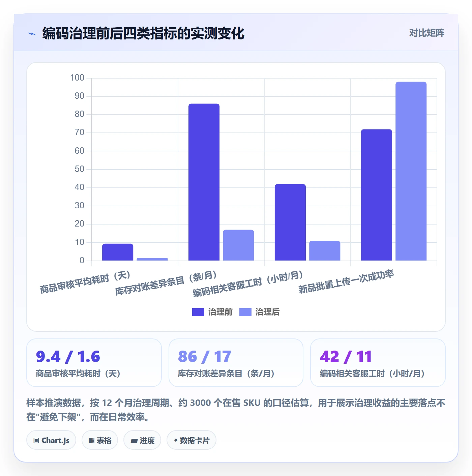Select the Chart.js tag chip
The height and width of the screenshot is (476, 472).
[x=51, y=440]
